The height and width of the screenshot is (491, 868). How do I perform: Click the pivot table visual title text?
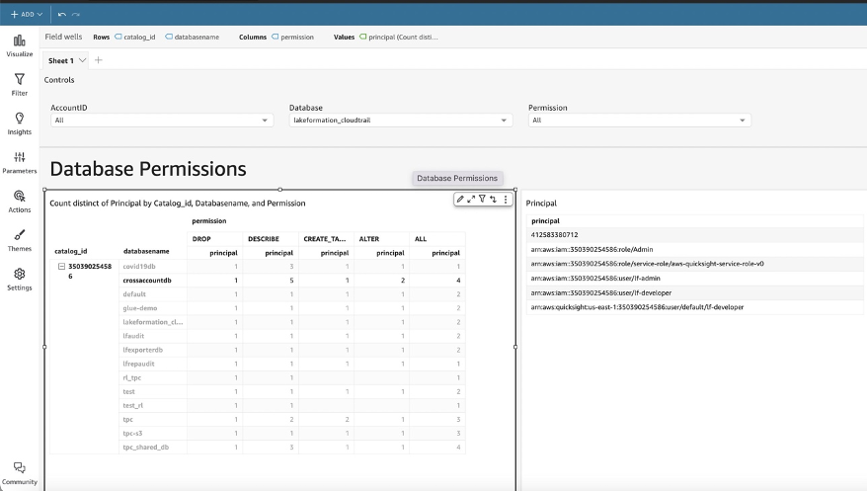click(x=178, y=204)
